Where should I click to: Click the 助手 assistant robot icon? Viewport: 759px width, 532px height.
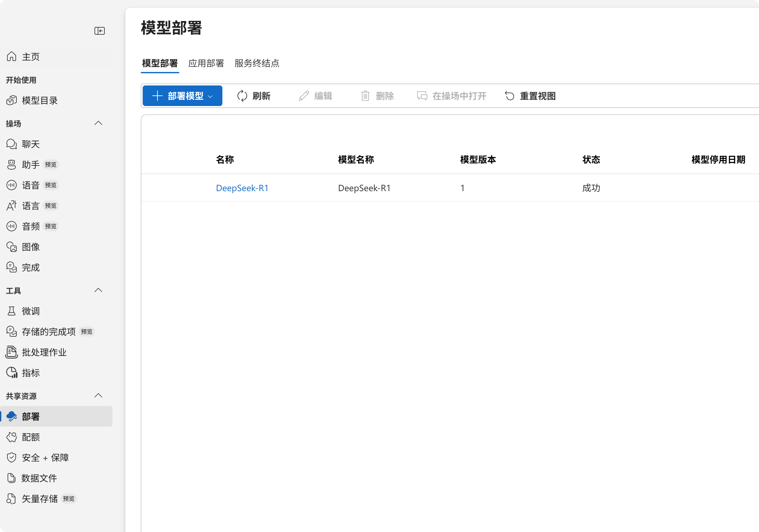[12, 164]
